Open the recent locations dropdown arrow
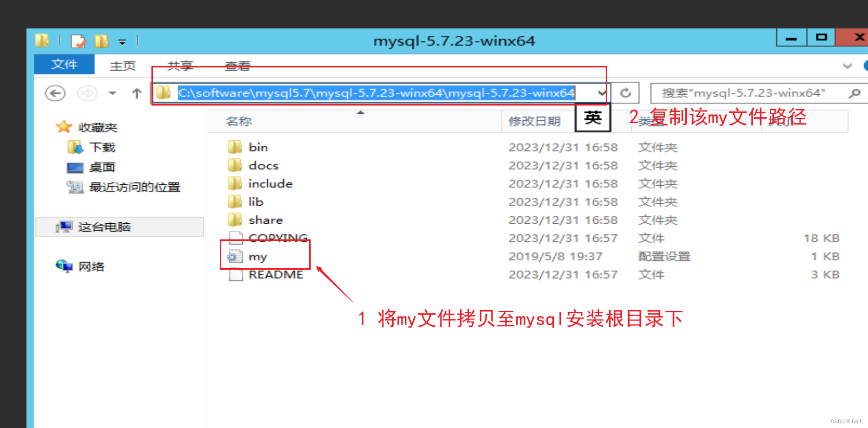The height and width of the screenshot is (428, 868). (112, 93)
